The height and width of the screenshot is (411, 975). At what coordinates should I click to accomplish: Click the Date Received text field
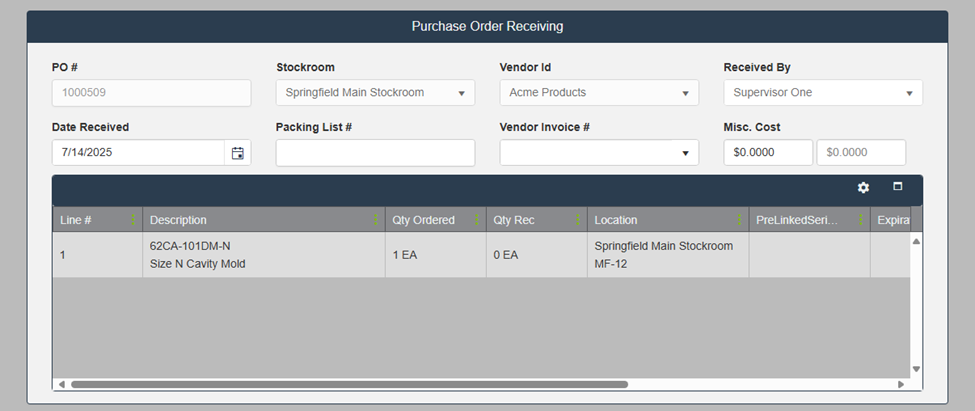(x=138, y=153)
